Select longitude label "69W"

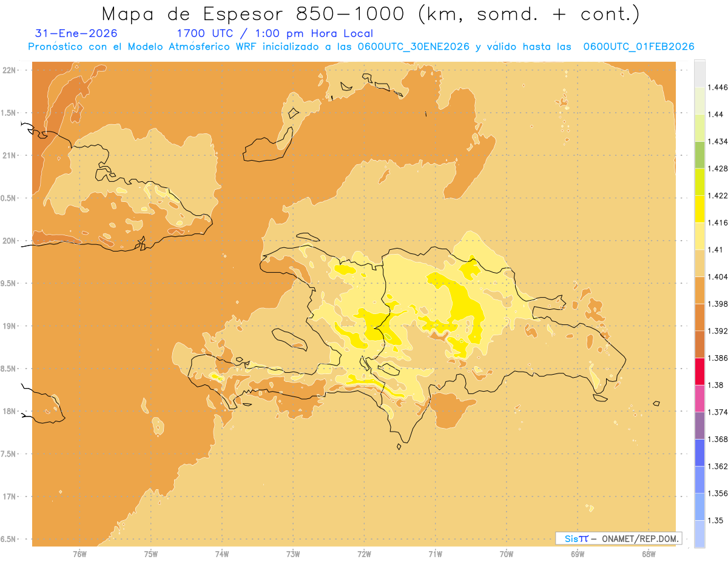point(578,554)
